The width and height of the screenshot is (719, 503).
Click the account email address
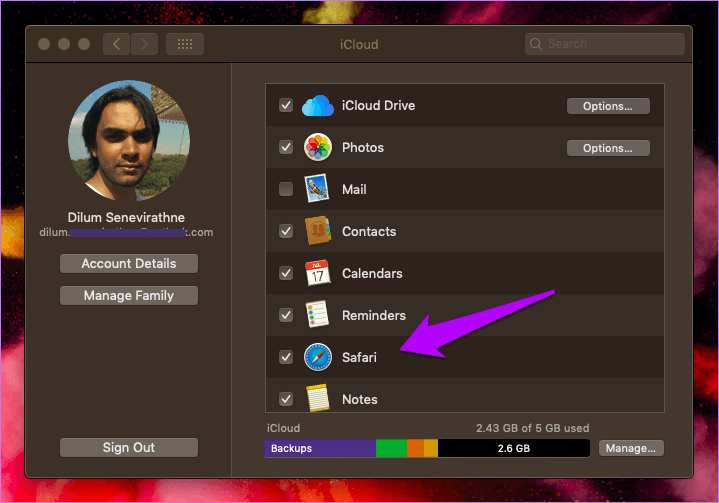(x=126, y=232)
